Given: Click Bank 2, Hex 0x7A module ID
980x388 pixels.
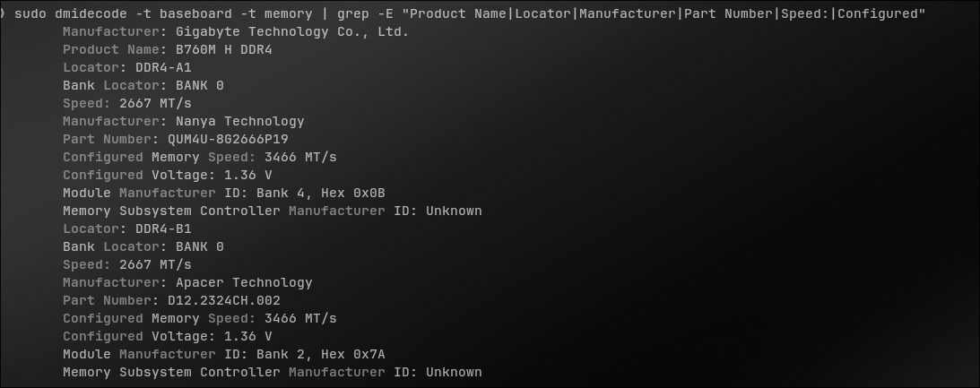Looking at the screenshot, I should pos(321,354).
